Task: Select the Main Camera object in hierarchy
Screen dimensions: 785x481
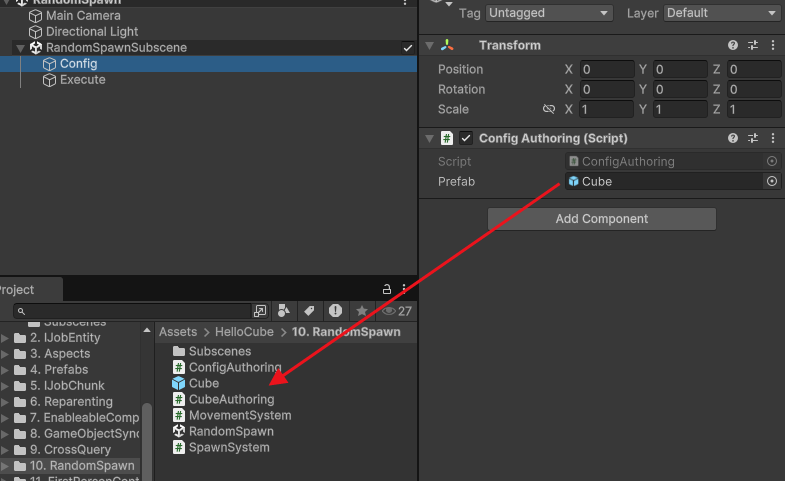Action: pos(83,16)
